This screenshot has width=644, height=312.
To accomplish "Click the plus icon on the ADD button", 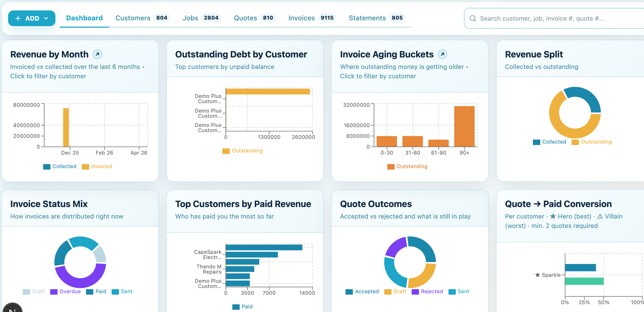I will pos(18,18).
